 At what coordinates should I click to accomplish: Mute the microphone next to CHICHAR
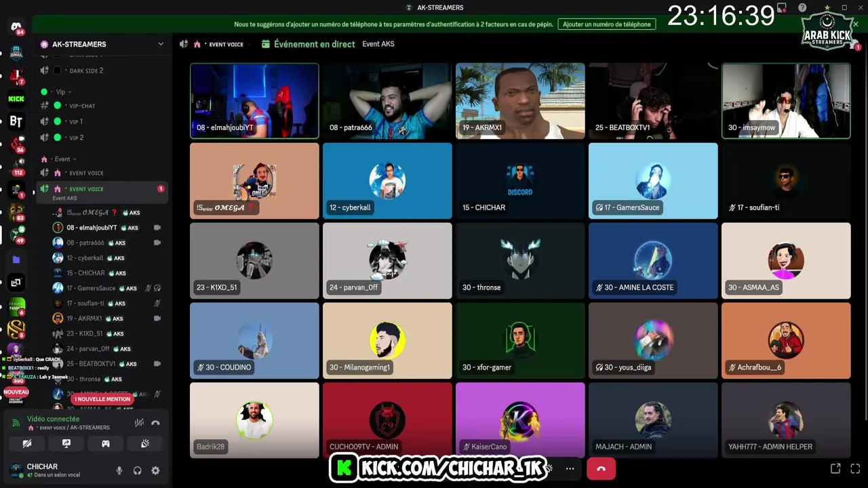pyautogui.click(x=119, y=470)
